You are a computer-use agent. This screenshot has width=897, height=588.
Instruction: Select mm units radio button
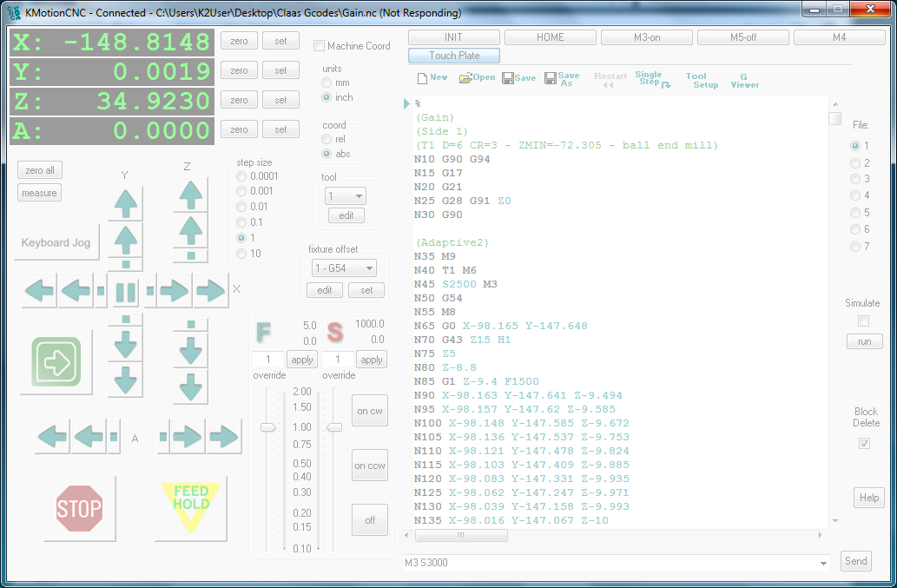[326, 83]
